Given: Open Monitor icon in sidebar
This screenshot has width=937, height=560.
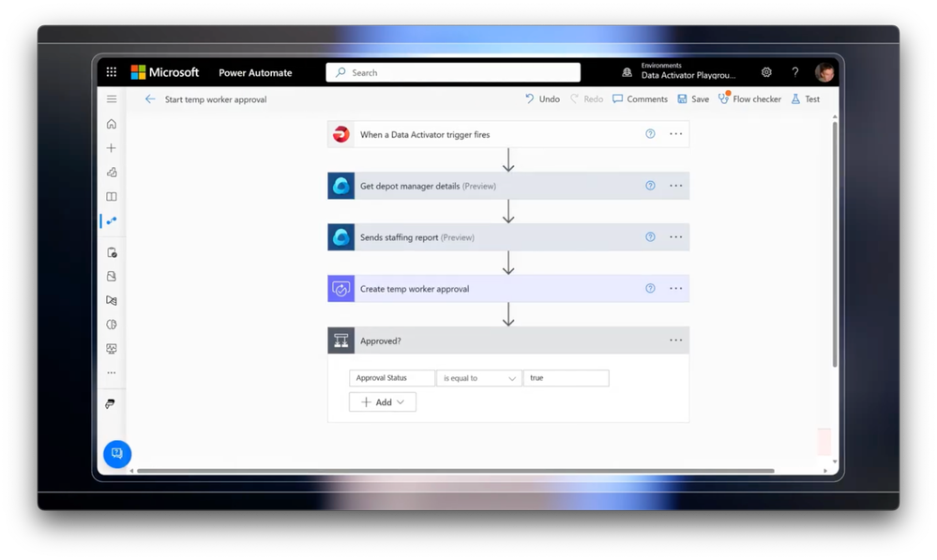Looking at the screenshot, I should tap(112, 348).
